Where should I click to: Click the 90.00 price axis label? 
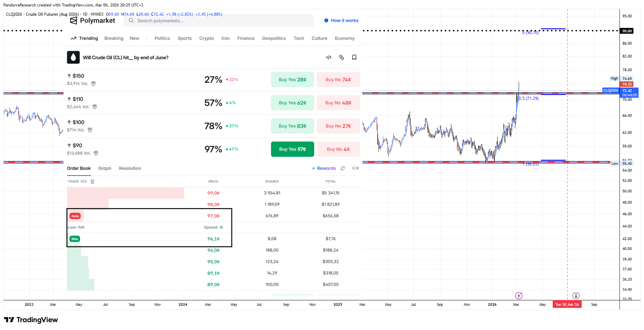(x=627, y=31)
